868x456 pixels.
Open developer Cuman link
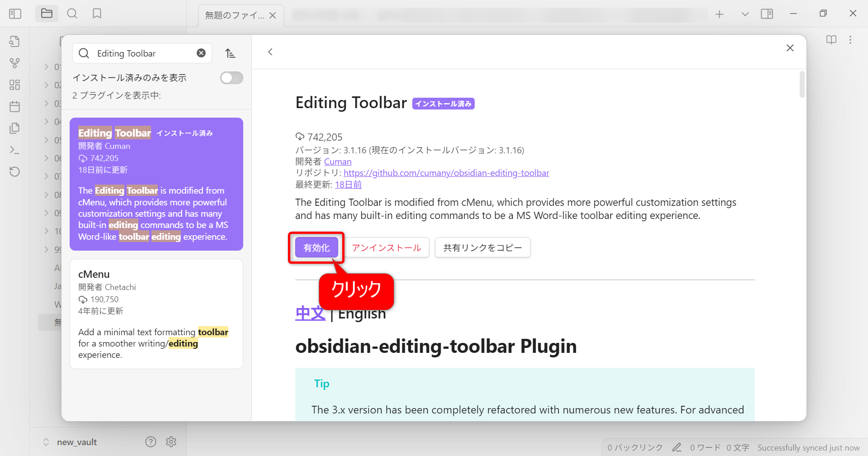point(338,161)
